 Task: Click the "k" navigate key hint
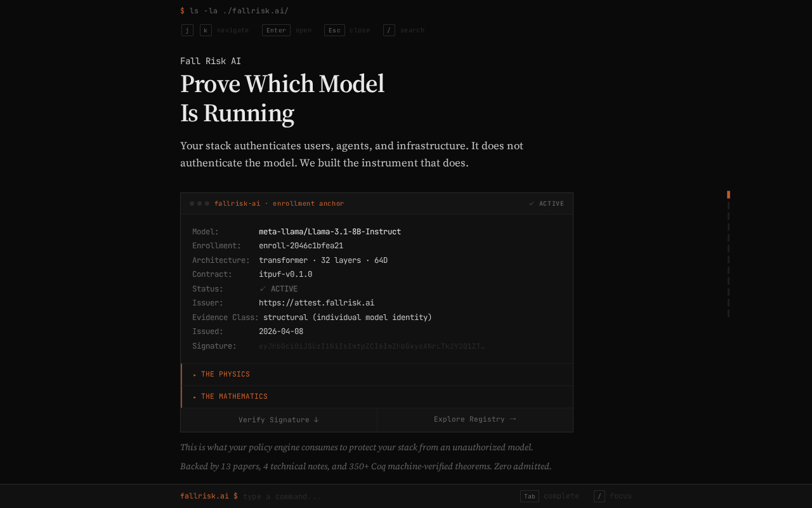coord(206,30)
